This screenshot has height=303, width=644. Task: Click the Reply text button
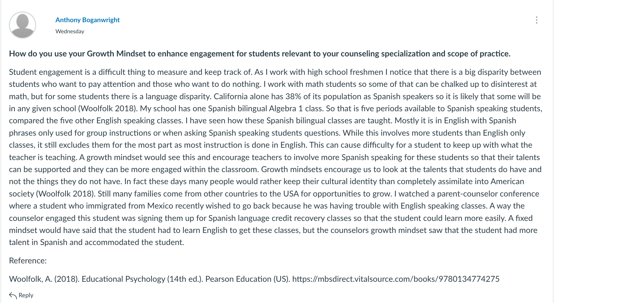pyautogui.click(x=26, y=295)
